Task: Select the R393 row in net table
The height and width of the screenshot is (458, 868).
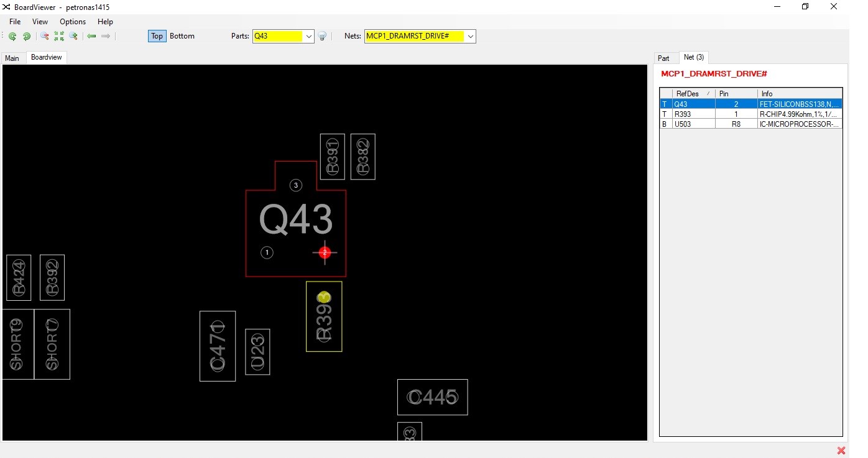Action: coord(751,114)
